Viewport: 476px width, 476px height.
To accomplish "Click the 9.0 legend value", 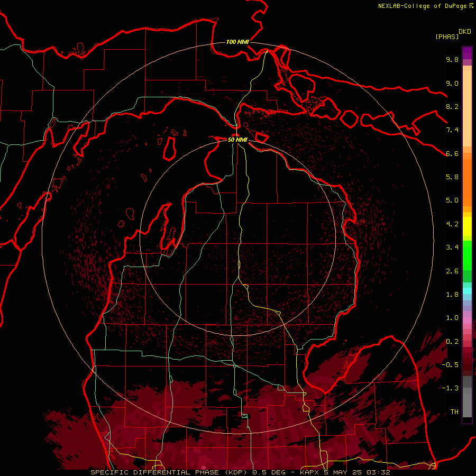I will click(452, 83).
